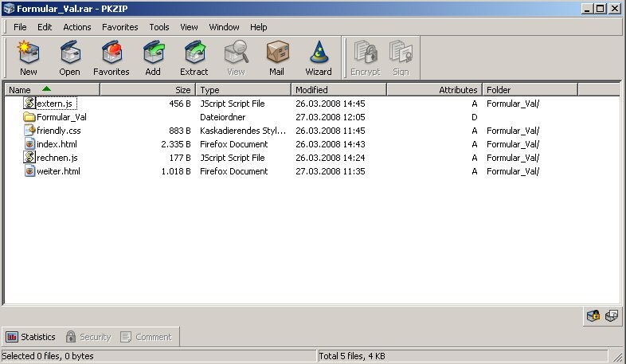Open the Tools menu
The image size is (626, 364).
tap(159, 27)
